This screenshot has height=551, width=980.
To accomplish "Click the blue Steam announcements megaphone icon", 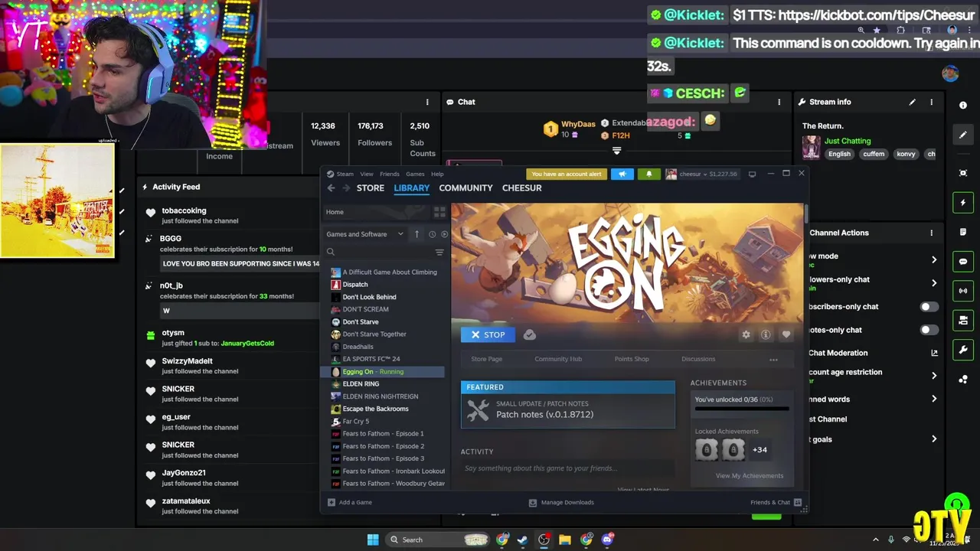I will [x=622, y=174].
